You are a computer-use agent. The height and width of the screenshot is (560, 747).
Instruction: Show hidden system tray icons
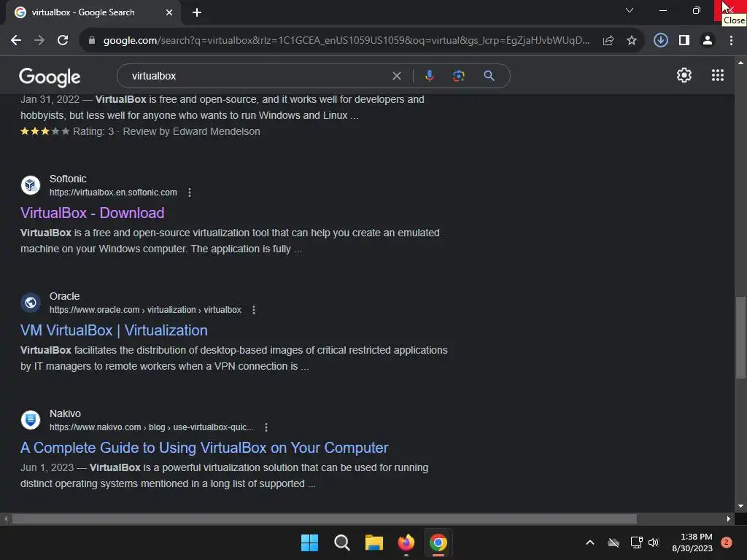coord(589,542)
